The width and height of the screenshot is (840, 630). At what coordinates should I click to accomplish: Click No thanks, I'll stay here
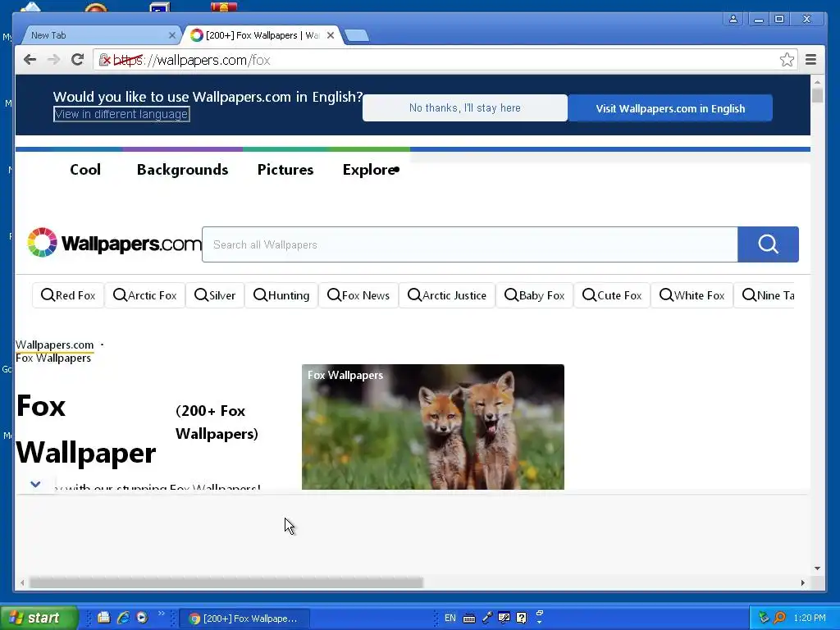465,107
